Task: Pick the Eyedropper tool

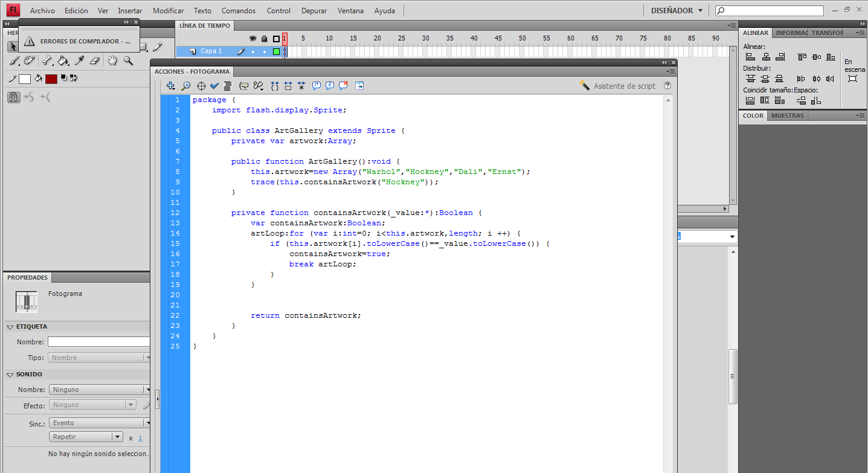Action: coord(80,60)
